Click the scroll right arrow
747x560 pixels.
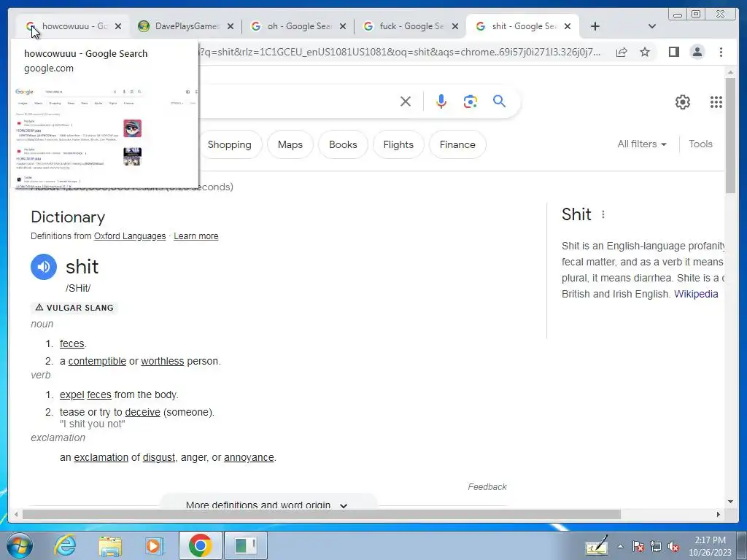click(x=719, y=514)
